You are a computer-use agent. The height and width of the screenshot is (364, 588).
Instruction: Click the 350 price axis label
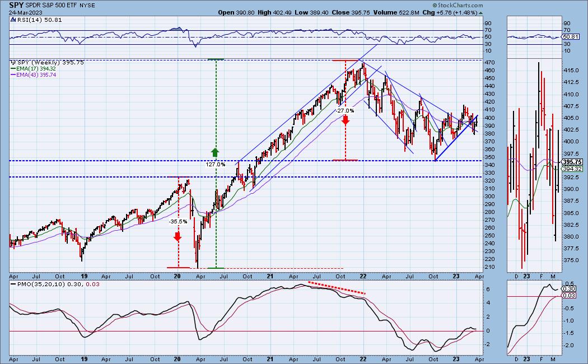(x=490, y=157)
